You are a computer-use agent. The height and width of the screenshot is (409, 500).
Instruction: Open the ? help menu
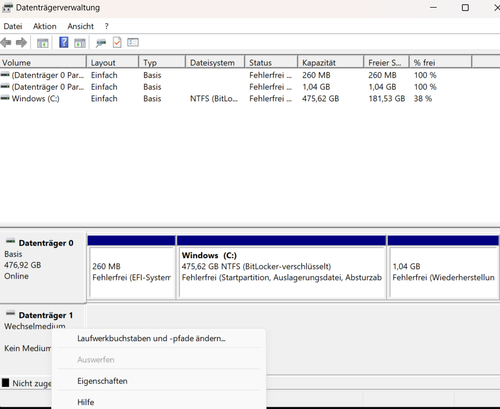click(106, 26)
